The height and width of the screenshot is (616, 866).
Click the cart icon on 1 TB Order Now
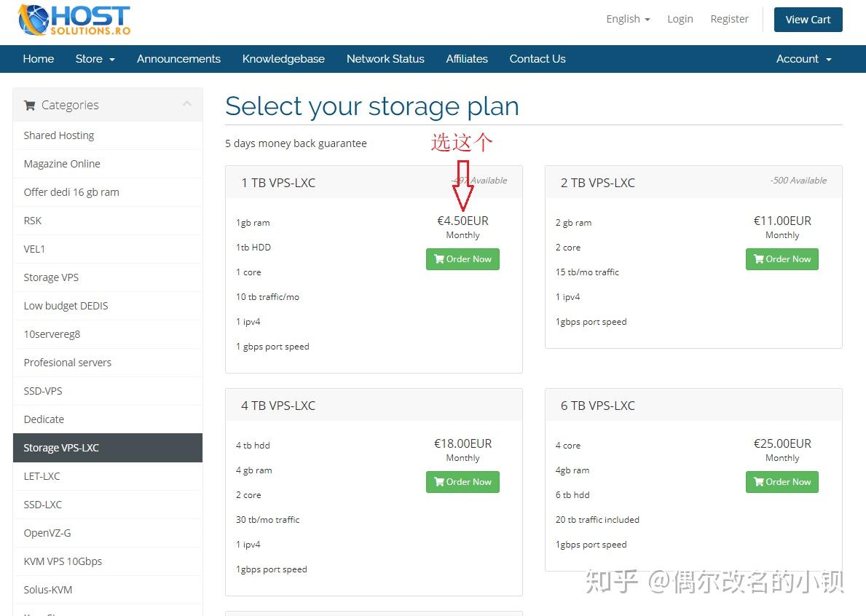(x=438, y=259)
